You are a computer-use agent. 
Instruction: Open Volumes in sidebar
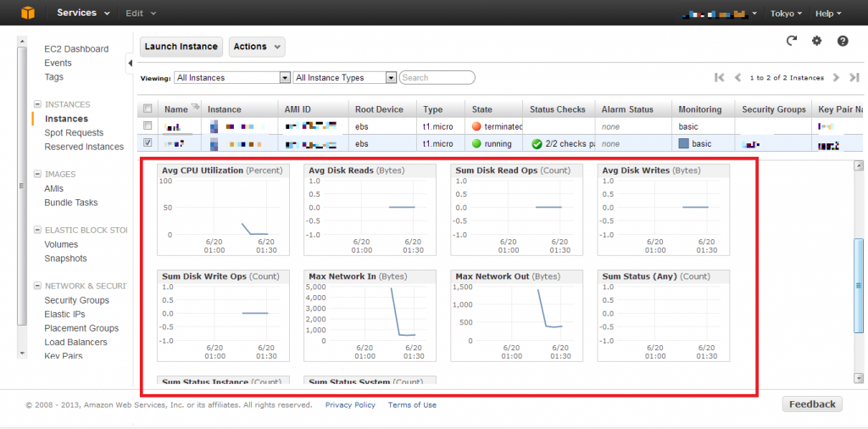[61, 244]
